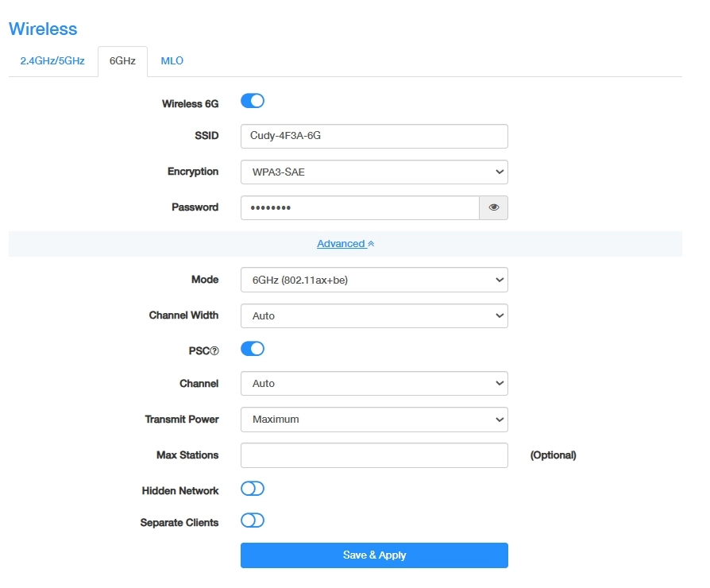Open the Transmit Power dropdown

(374, 419)
